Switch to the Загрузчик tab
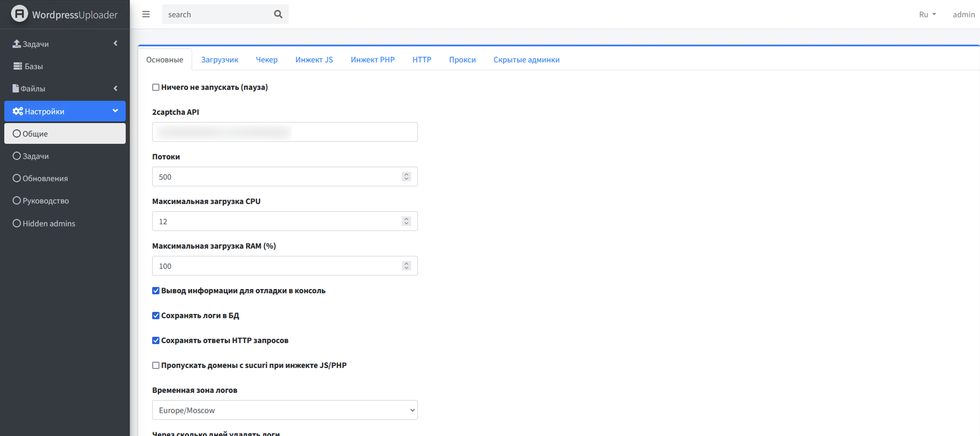Image resolution: width=980 pixels, height=436 pixels. pyautogui.click(x=220, y=60)
